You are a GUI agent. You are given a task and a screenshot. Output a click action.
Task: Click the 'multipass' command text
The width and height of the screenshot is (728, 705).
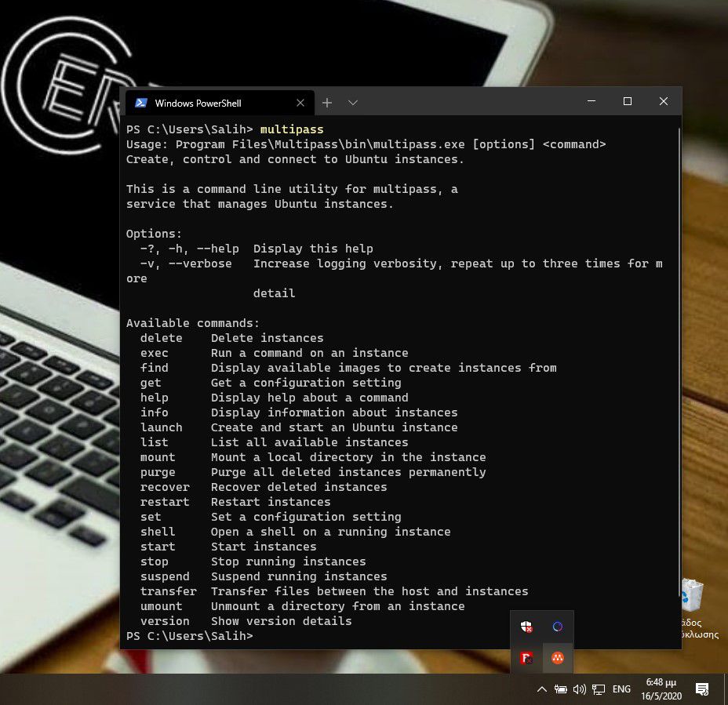[x=292, y=129]
